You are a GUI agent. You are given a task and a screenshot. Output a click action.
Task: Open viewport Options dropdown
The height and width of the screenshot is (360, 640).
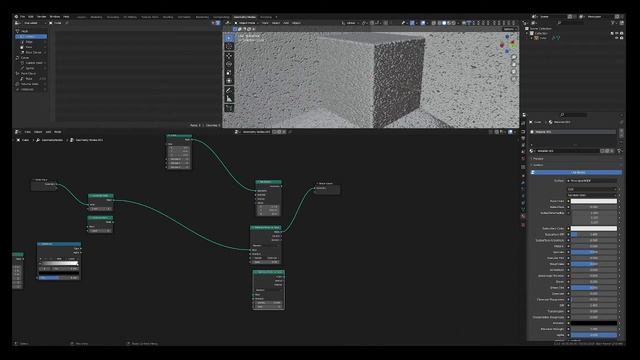tap(509, 29)
